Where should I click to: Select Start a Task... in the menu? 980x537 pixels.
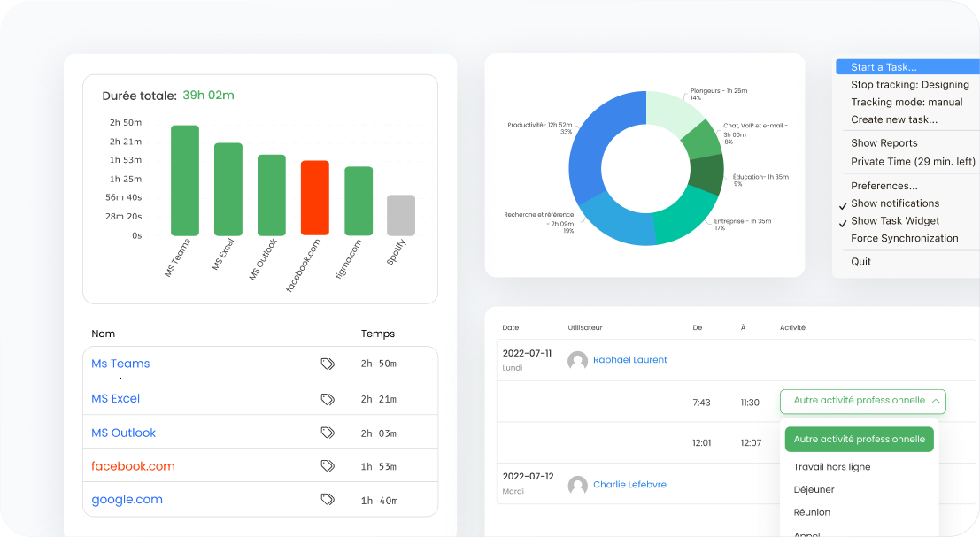click(907, 67)
